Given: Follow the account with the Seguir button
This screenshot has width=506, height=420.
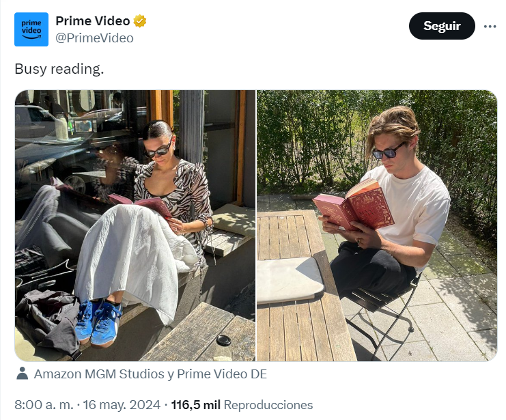Looking at the screenshot, I should (x=442, y=26).
